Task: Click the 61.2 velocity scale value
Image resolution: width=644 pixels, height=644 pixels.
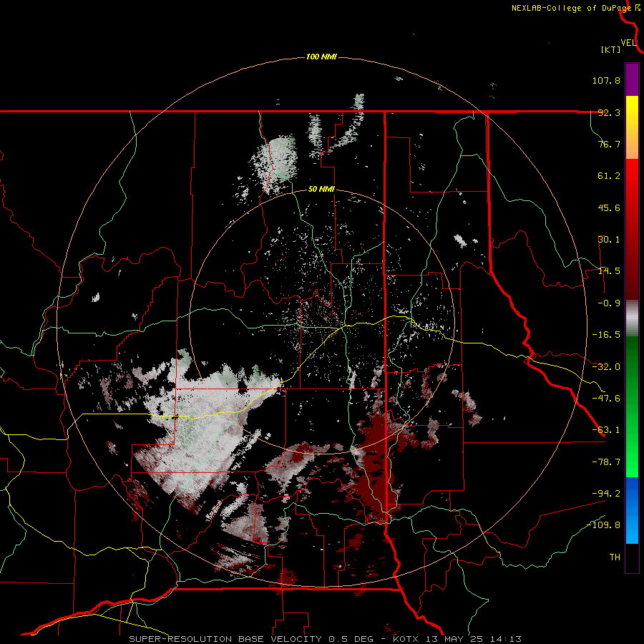Action: [x=609, y=176]
